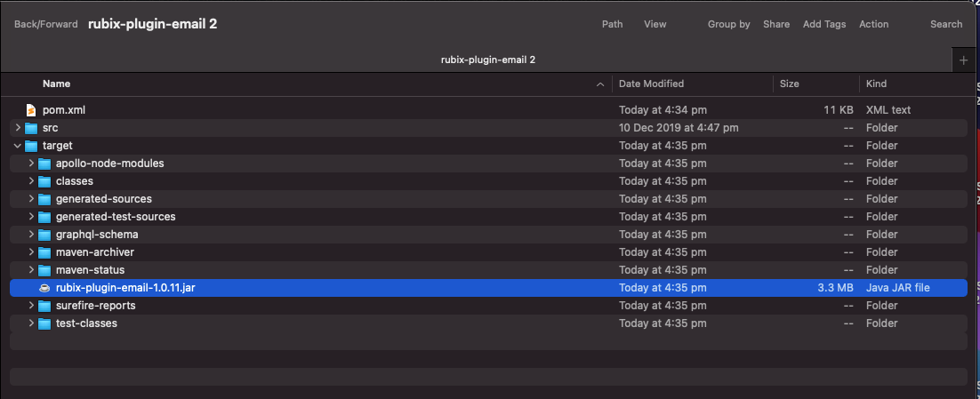
Task: Click the surefire-reports folder icon
Action: [44, 306]
